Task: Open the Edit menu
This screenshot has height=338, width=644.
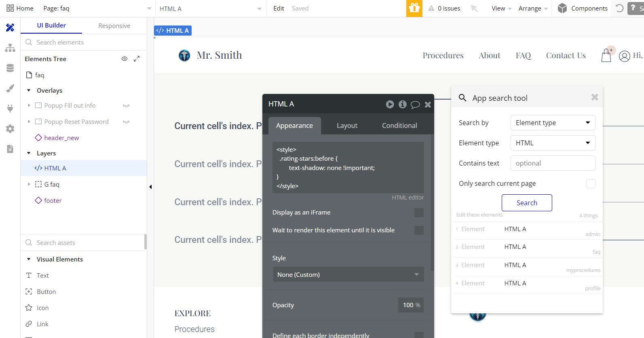Action: coord(279,9)
